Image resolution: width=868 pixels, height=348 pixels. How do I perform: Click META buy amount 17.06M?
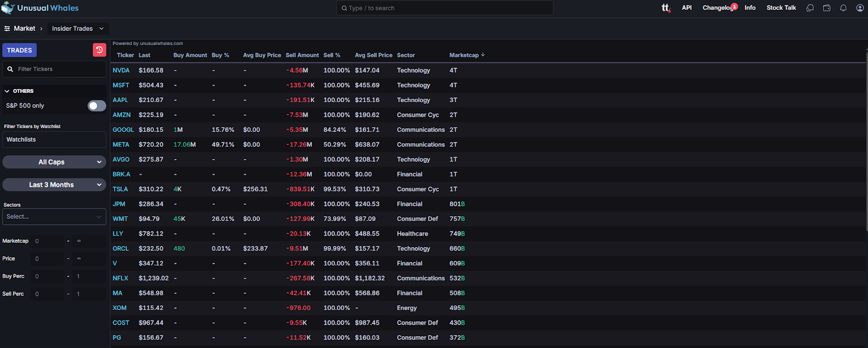point(184,144)
